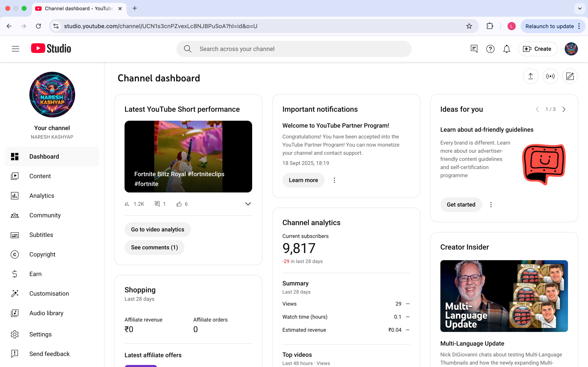
Task: Open the Analytics sidebar item
Action: click(42, 196)
